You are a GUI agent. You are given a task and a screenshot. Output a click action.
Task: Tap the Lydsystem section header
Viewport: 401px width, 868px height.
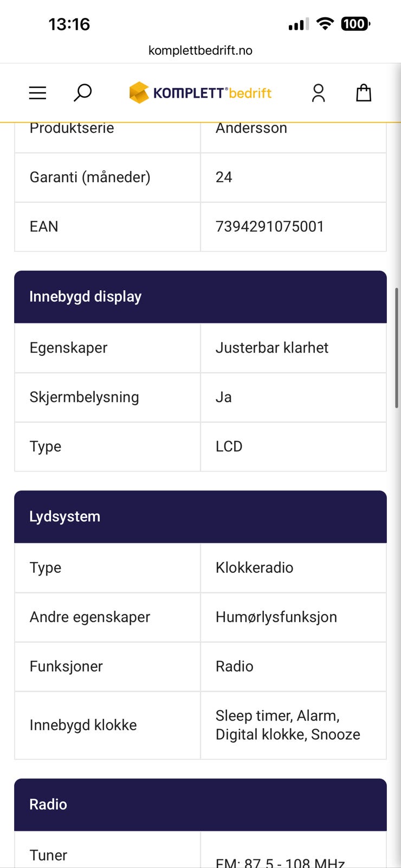click(x=200, y=516)
